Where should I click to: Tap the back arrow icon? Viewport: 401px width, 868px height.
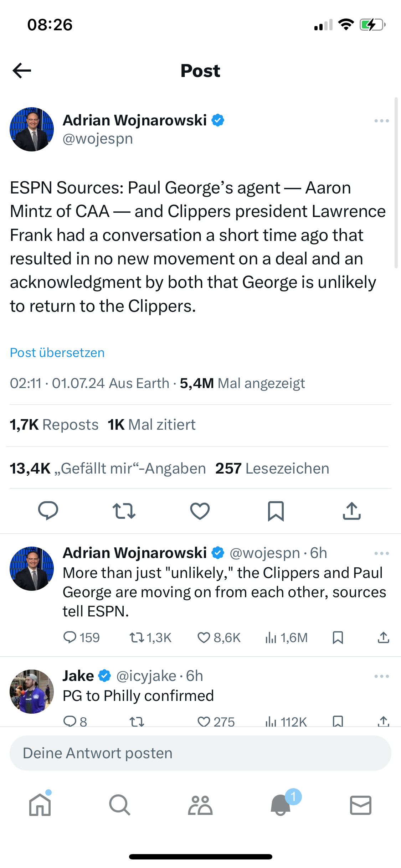(x=22, y=71)
